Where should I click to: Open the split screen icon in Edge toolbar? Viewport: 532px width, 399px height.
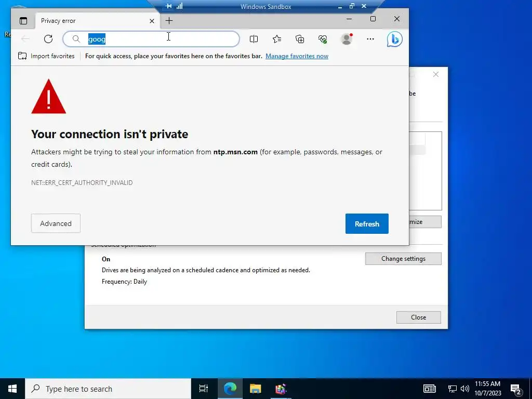254,39
